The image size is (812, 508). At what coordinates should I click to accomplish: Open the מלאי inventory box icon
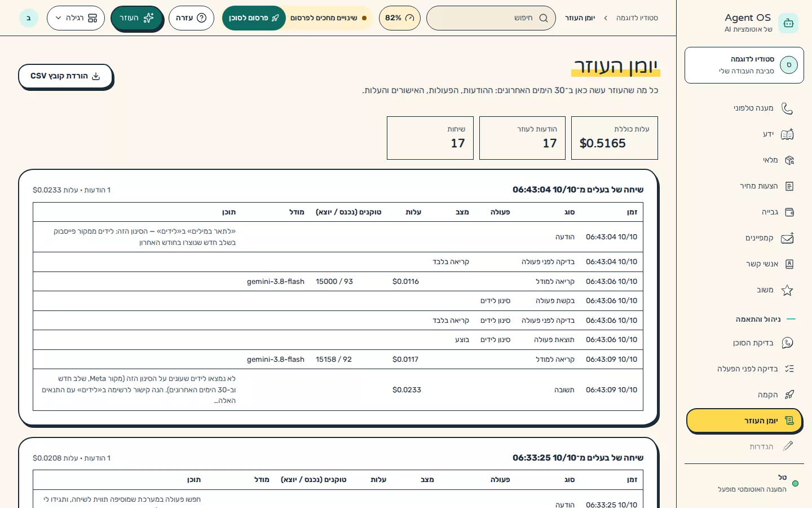(789, 160)
